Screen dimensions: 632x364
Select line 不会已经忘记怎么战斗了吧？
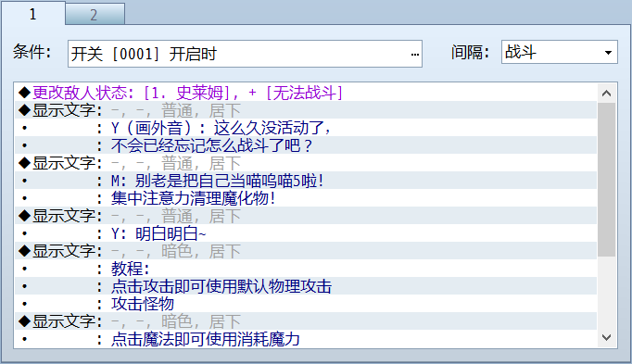306,145
